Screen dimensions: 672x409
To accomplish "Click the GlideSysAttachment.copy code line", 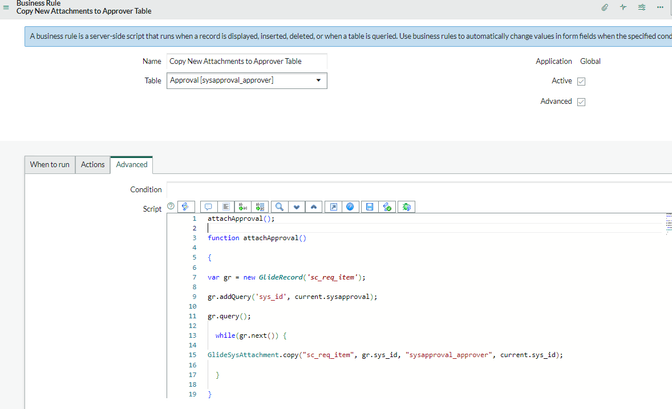I will [385, 355].
